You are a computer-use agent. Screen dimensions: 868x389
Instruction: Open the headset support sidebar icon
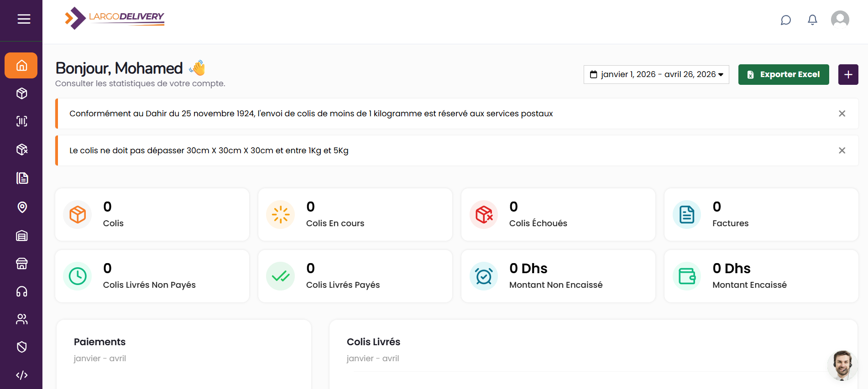coord(21,291)
